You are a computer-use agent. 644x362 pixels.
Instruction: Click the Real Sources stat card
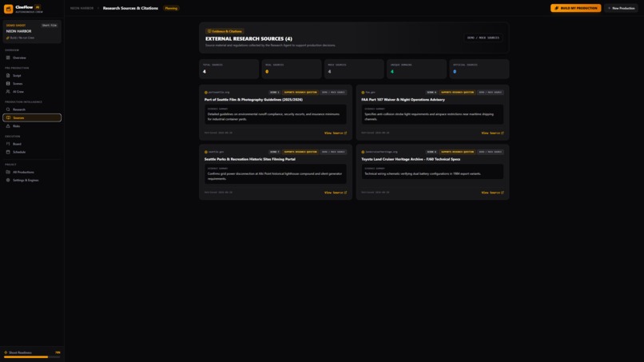[x=292, y=69]
